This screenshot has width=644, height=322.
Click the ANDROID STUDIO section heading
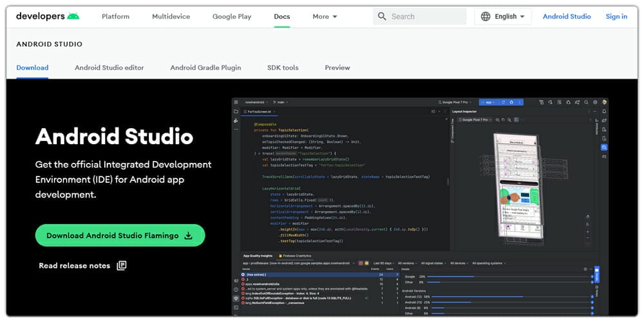(50, 44)
